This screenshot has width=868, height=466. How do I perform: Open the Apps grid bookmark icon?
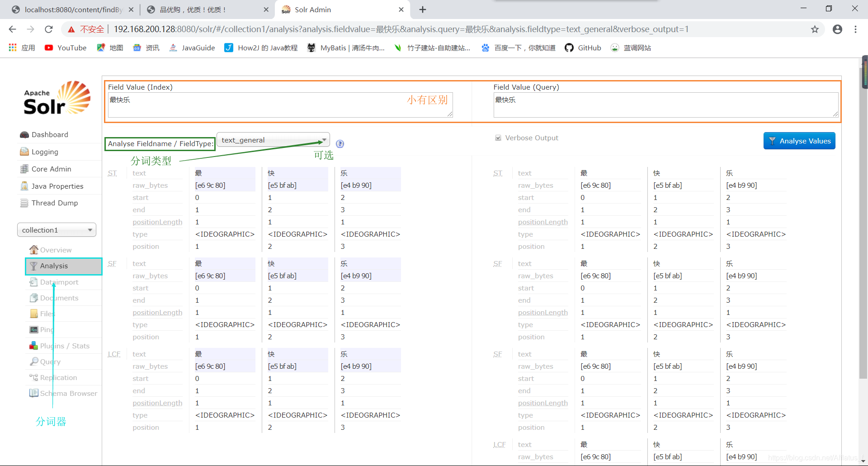point(13,48)
